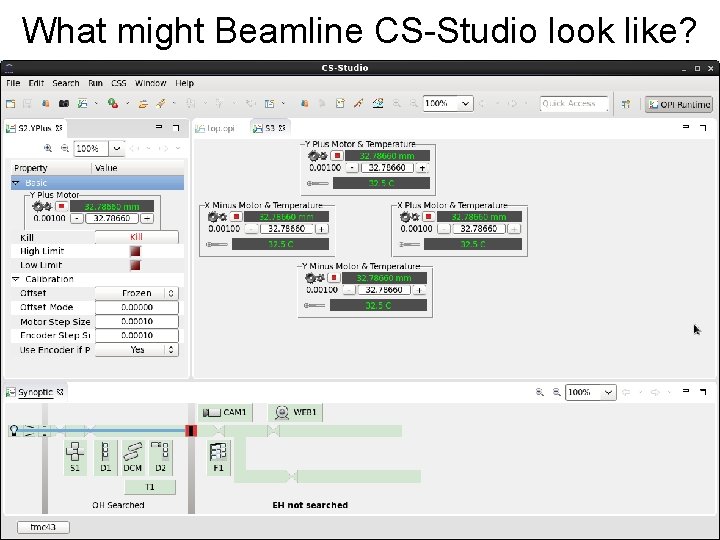Image resolution: width=720 pixels, height=540 pixels.
Task: Open the Run menu
Action: (x=95, y=83)
